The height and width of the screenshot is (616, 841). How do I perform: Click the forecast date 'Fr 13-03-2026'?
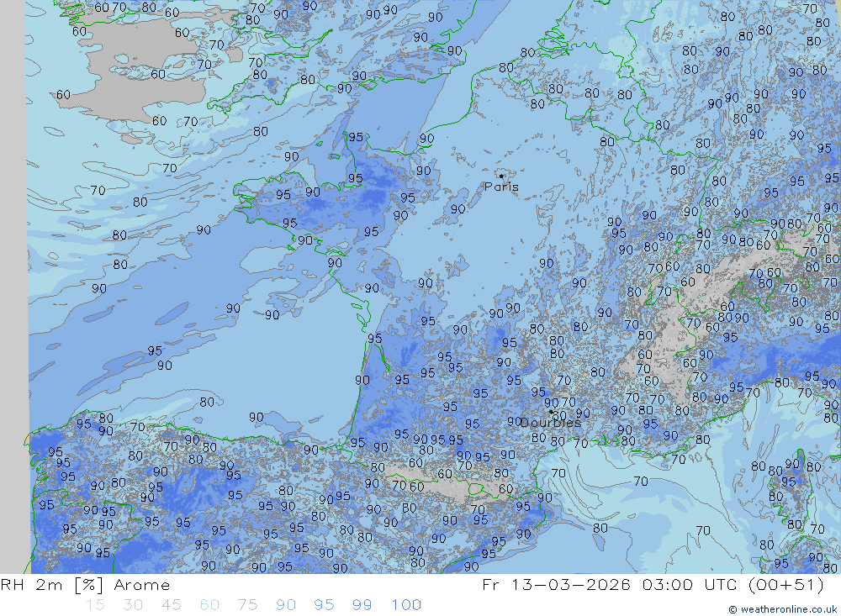pos(556,585)
